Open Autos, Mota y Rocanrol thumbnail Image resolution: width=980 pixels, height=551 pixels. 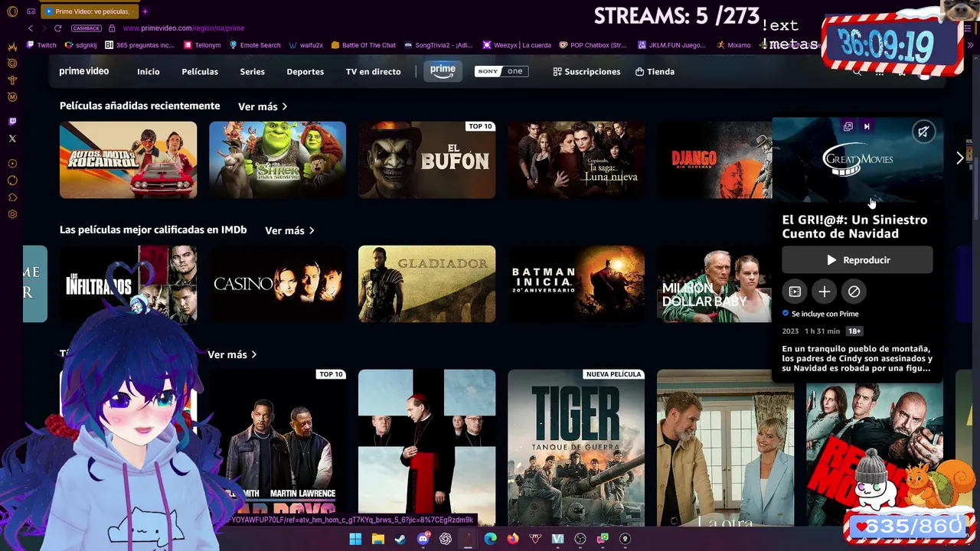[128, 160]
